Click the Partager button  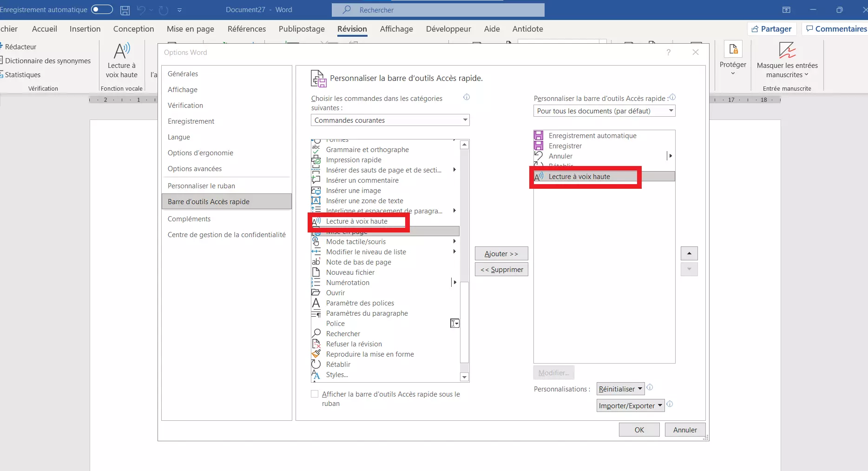772,29
